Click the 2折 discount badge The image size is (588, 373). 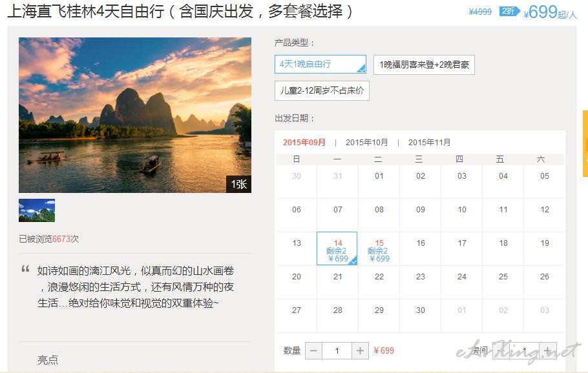pos(509,11)
